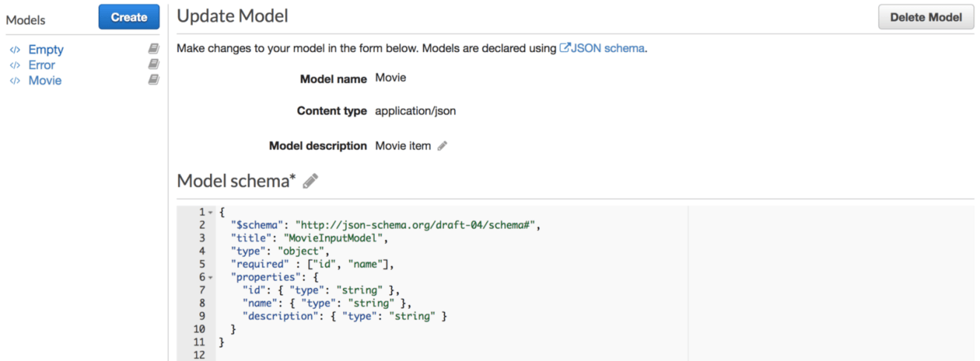Create a new model
Image resolution: width=980 pixels, height=361 pixels.
point(129,17)
